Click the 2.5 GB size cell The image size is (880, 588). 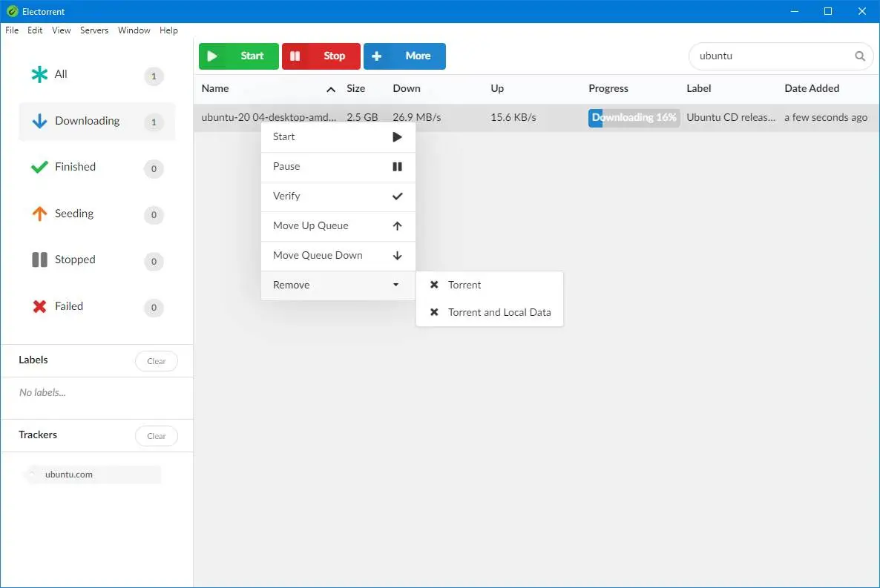[x=362, y=118]
